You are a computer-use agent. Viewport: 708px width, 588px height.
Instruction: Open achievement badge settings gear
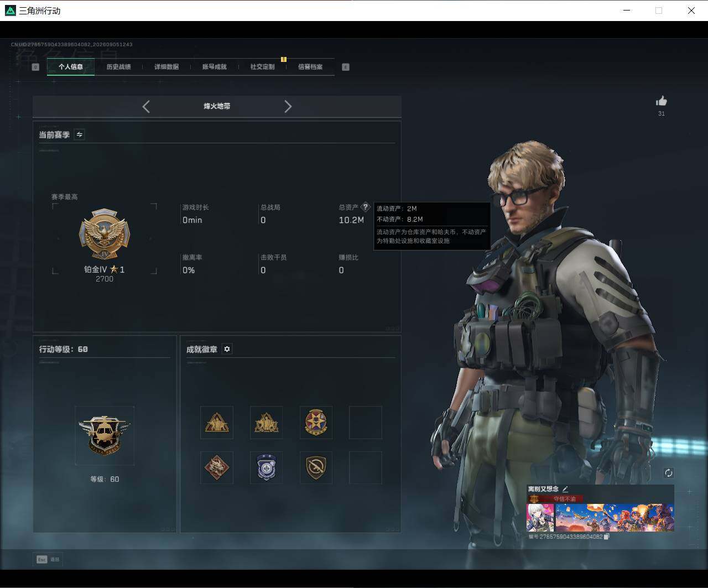click(x=227, y=349)
